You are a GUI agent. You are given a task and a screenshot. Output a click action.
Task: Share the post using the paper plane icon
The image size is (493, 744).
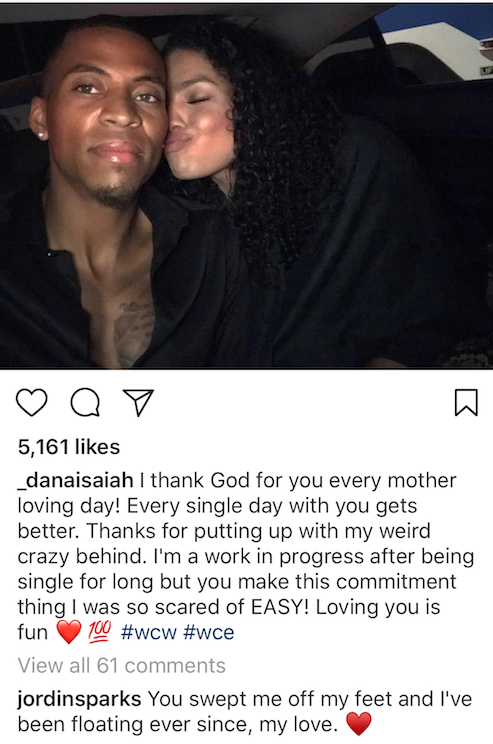click(x=139, y=402)
